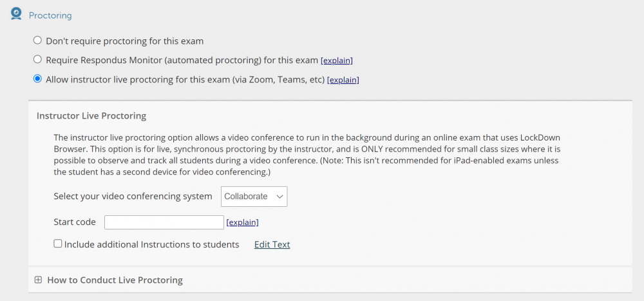Expand the How to Conduct Live Proctoring section

[x=115, y=280]
